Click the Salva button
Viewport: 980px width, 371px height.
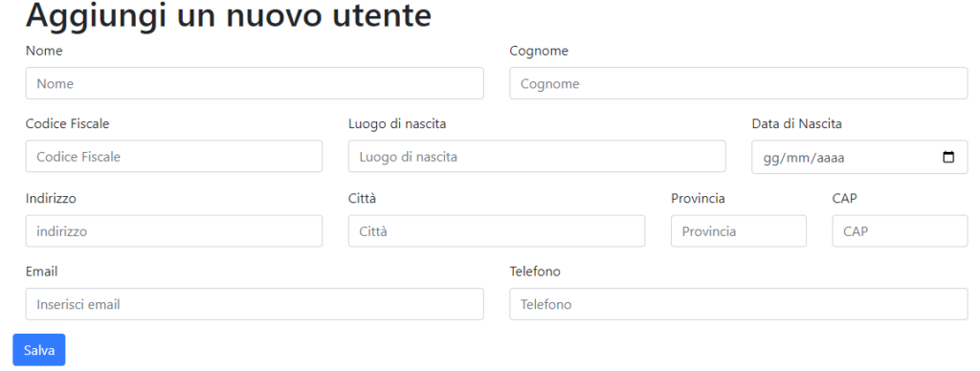pyautogui.click(x=38, y=350)
